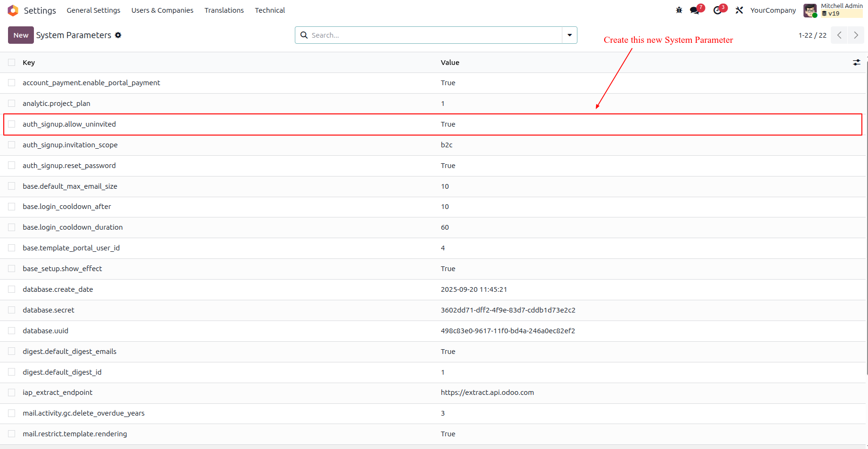Image resolution: width=868 pixels, height=449 pixels.
Task: Check digest.default_digest_emails row checkbox
Action: (x=12, y=352)
